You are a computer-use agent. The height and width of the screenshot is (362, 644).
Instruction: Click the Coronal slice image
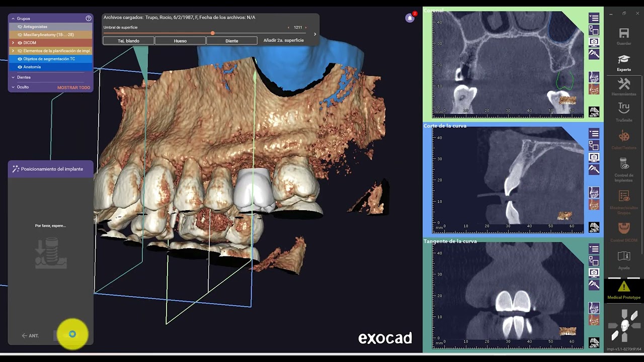pos(508,65)
